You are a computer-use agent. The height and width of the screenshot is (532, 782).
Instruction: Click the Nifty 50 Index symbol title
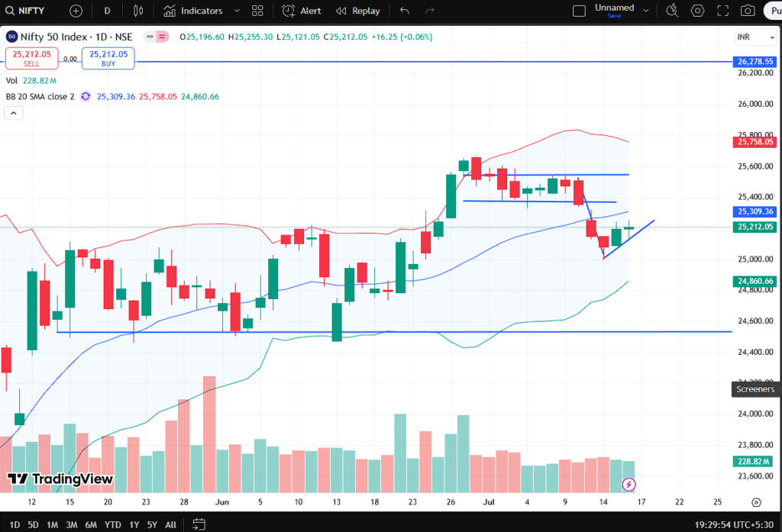pos(76,37)
